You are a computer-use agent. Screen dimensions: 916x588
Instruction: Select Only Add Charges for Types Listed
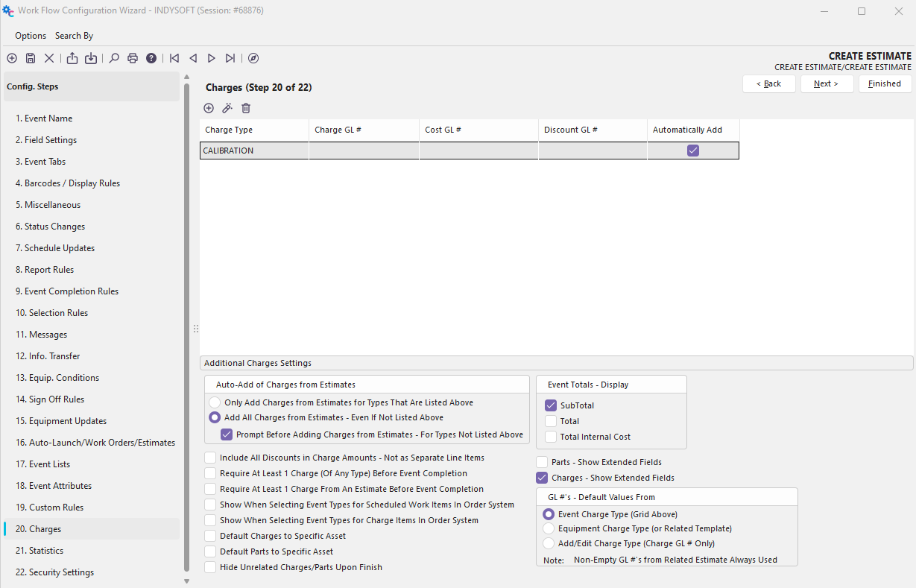coord(215,402)
